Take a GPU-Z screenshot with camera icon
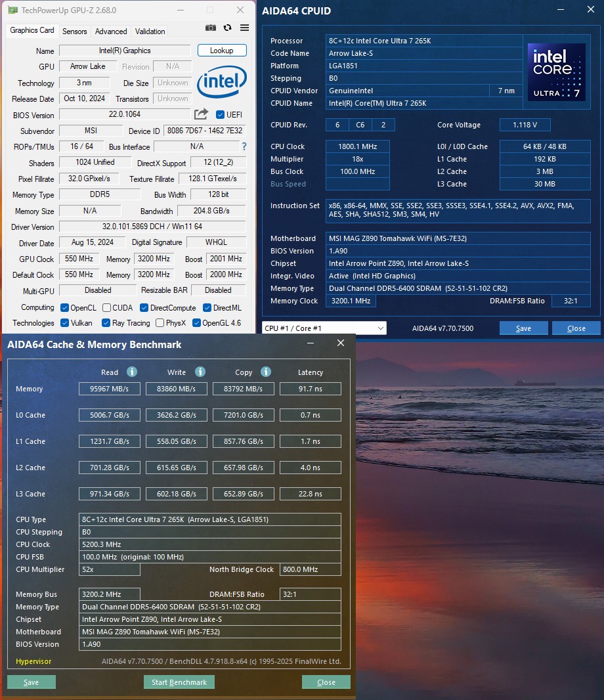The width and height of the screenshot is (604, 700). click(x=210, y=28)
